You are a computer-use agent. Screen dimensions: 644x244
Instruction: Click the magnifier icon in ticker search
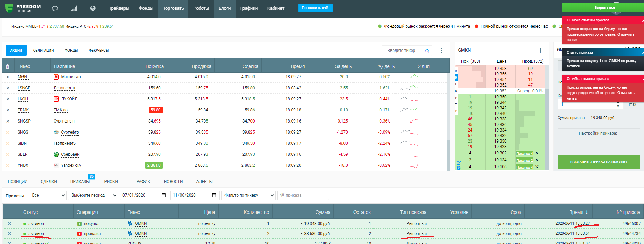427,51
